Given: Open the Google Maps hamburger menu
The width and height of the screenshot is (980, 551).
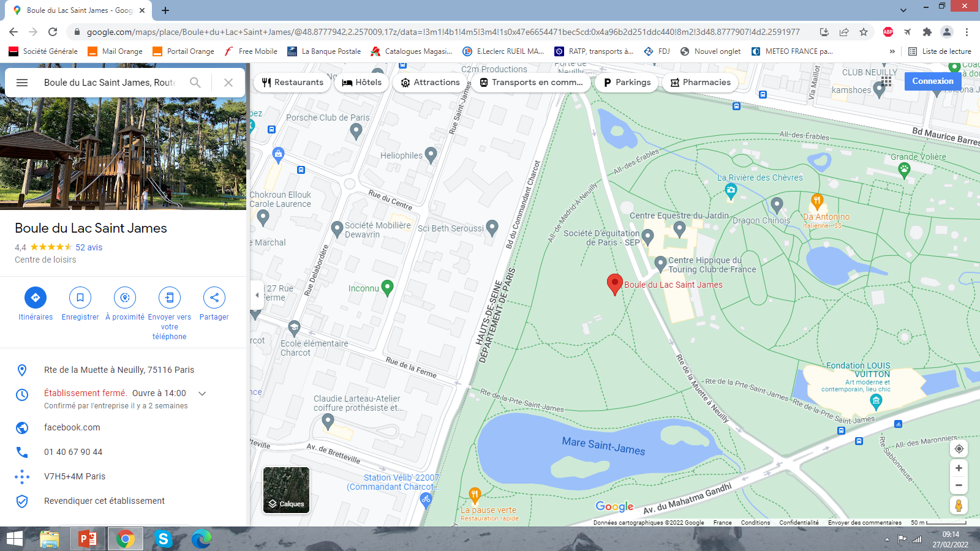Looking at the screenshot, I should [22, 83].
